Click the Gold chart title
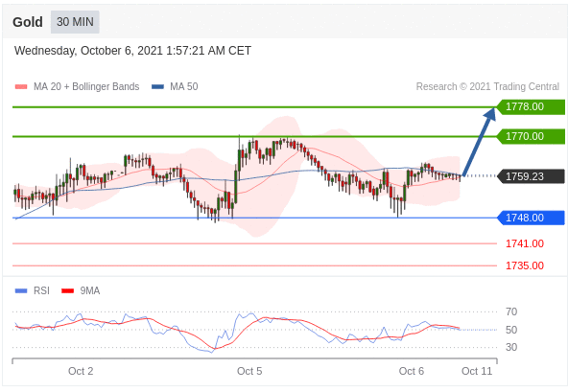The height and width of the screenshot is (392, 568). coord(28,22)
